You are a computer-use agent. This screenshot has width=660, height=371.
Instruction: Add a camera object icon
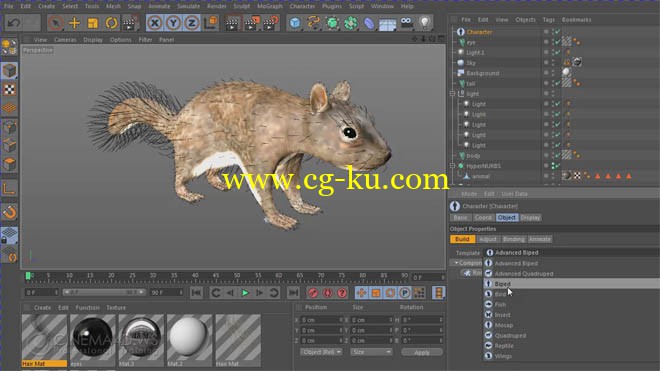[x=406, y=23]
